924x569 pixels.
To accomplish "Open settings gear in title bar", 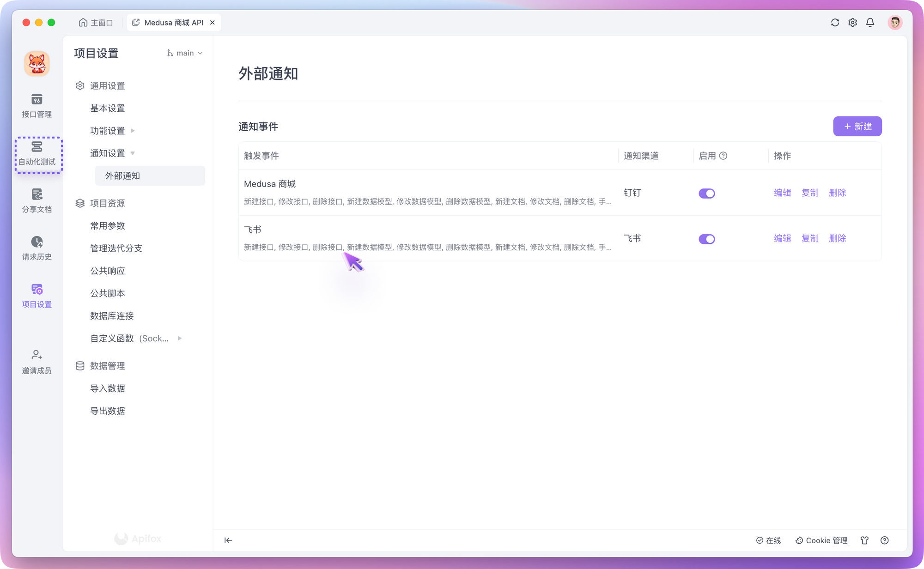I will (x=852, y=23).
